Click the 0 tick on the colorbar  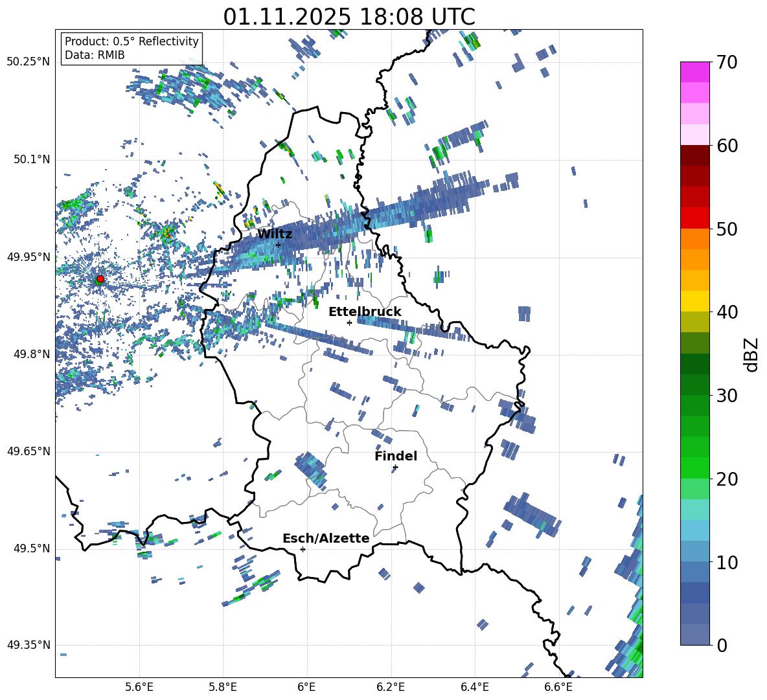722,645
